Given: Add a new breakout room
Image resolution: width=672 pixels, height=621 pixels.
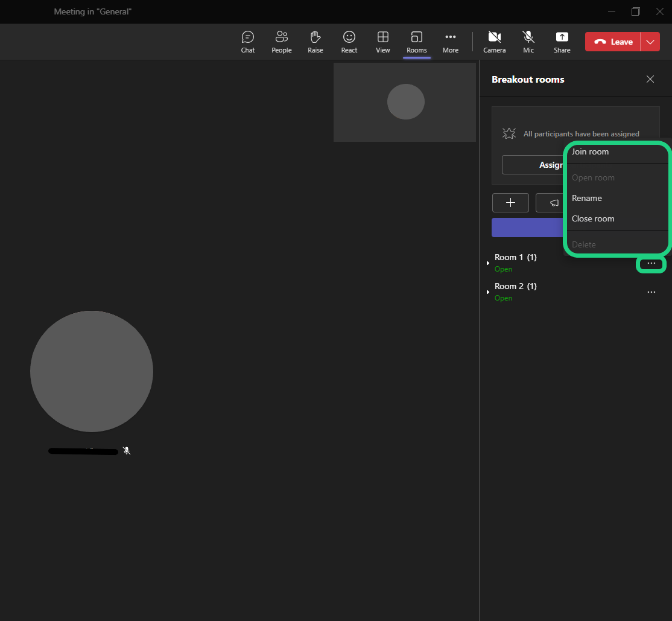Looking at the screenshot, I should point(510,203).
